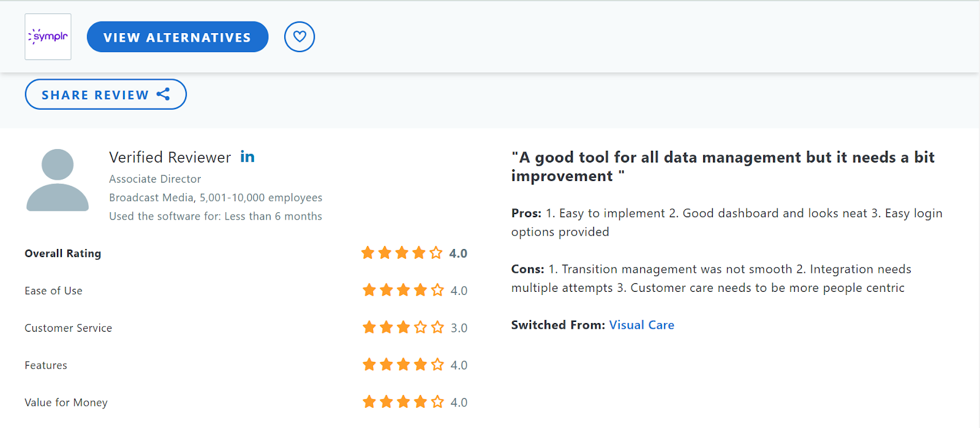980x428 pixels.
Task: Click the reviewer avatar placeholder
Action: 58,180
